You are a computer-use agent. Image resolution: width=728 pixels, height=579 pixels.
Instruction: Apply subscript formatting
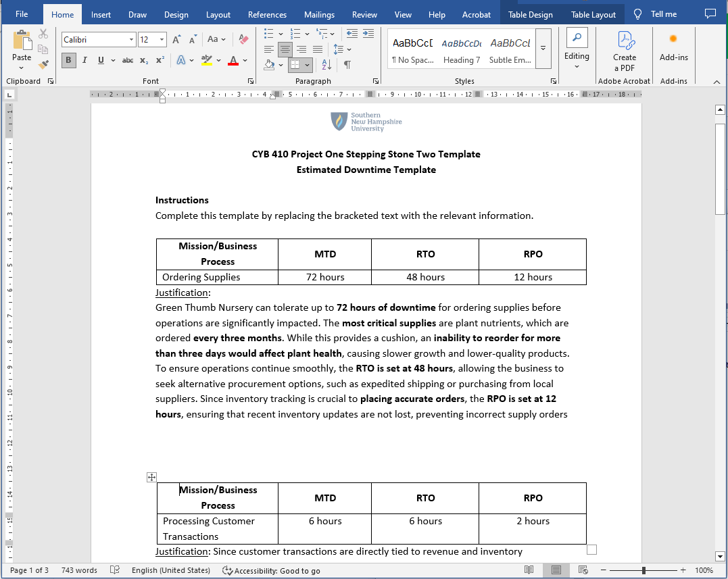[144, 60]
